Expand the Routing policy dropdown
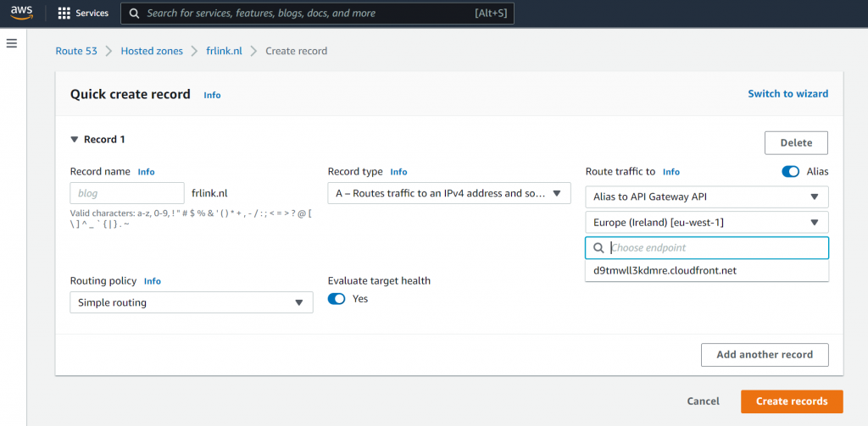The width and height of the screenshot is (868, 426). (191, 302)
